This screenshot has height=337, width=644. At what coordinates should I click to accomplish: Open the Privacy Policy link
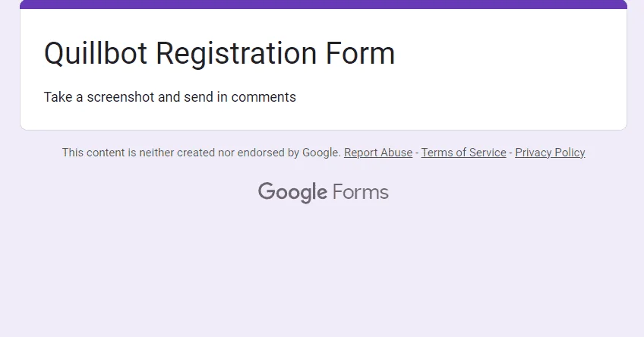pos(550,153)
